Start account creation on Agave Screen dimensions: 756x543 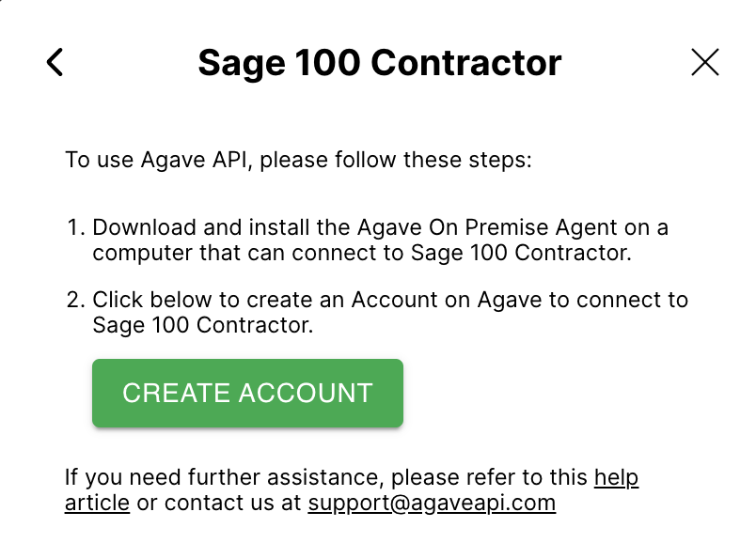click(x=247, y=393)
